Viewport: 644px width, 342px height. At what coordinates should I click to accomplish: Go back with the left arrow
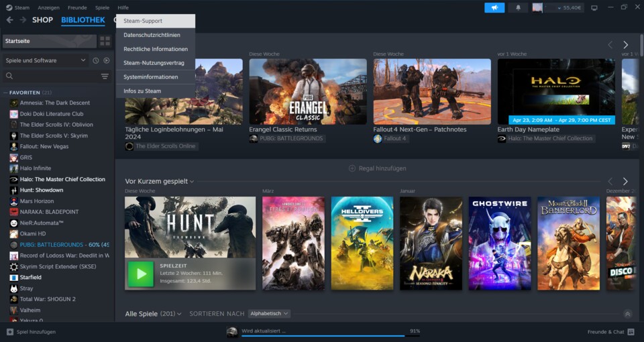[10, 20]
